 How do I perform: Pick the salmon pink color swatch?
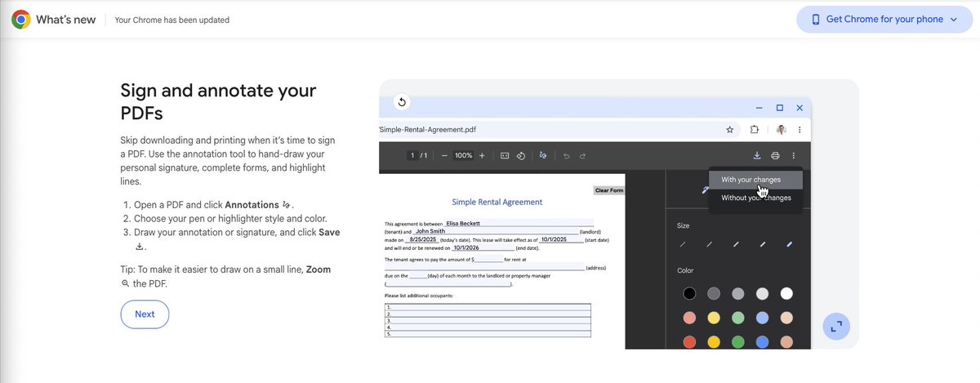pos(689,318)
